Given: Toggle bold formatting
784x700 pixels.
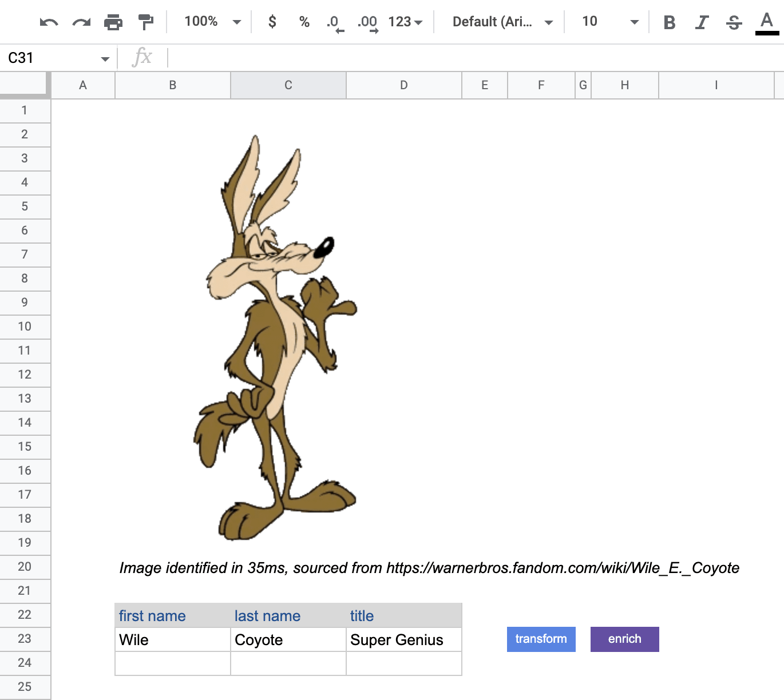Looking at the screenshot, I should click(669, 22).
